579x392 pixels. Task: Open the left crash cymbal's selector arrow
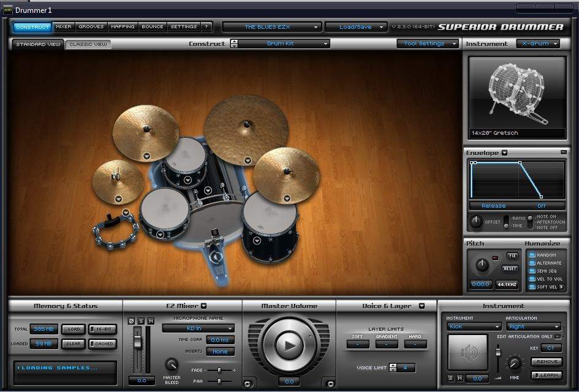[146, 156]
